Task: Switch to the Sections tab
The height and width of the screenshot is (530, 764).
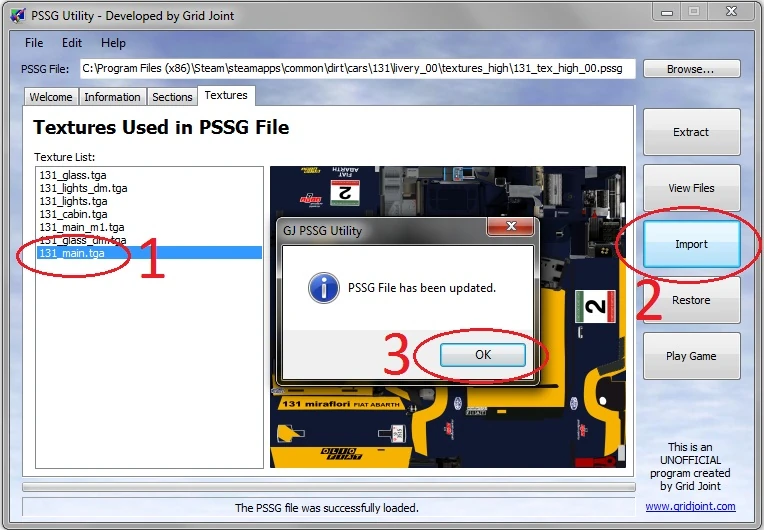Action: (172, 97)
